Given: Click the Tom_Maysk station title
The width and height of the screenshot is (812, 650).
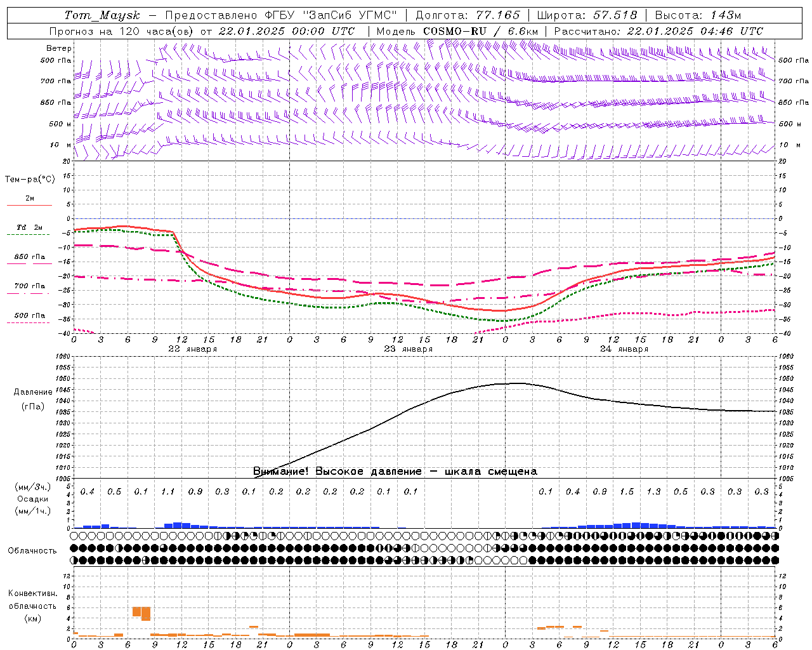Looking at the screenshot, I should point(101,15).
